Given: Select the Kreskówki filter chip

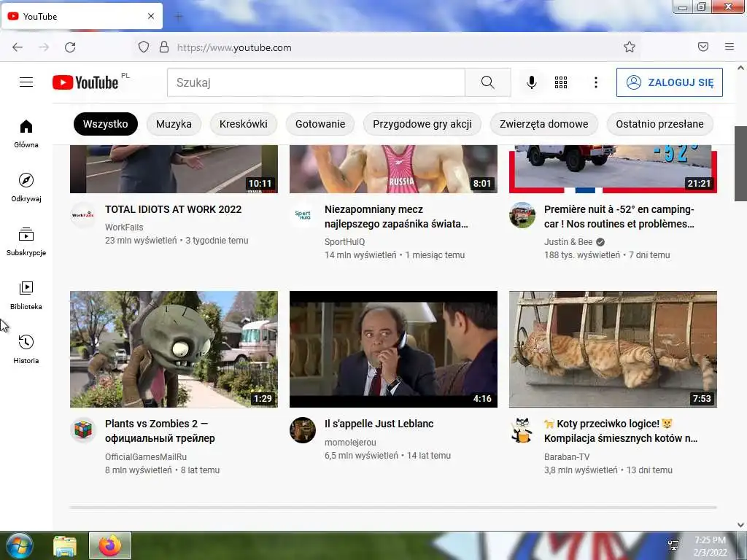Looking at the screenshot, I should (x=244, y=124).
